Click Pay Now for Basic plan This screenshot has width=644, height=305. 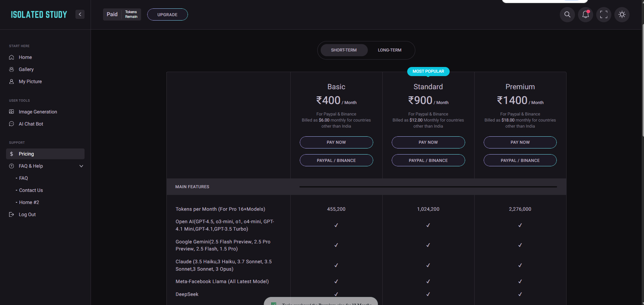[336, 142]
